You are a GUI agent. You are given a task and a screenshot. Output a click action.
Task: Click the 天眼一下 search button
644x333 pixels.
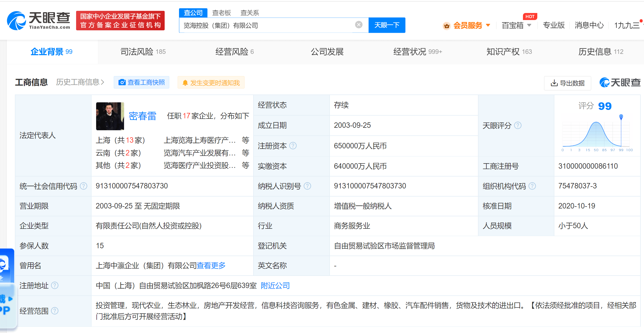[x=387, y=25]
